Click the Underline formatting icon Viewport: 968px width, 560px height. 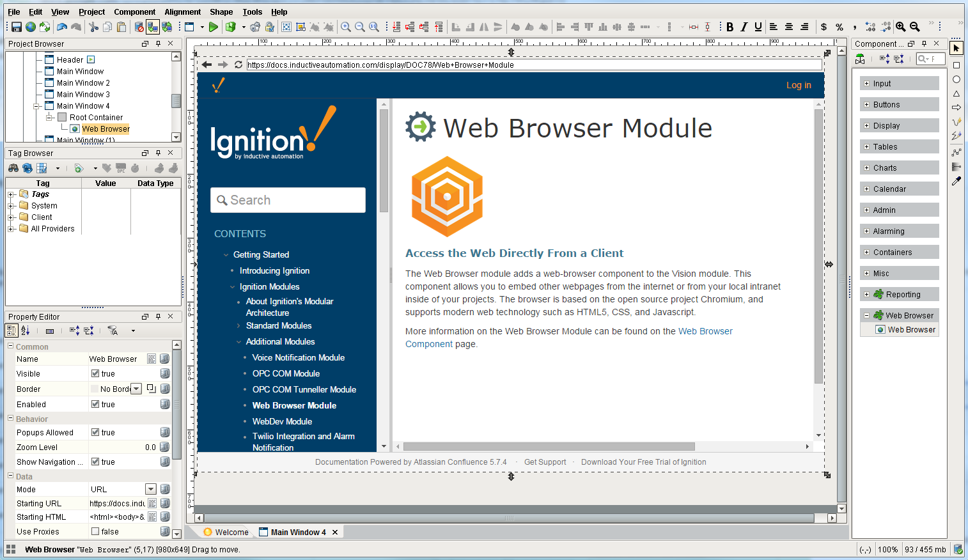[758, 27]
